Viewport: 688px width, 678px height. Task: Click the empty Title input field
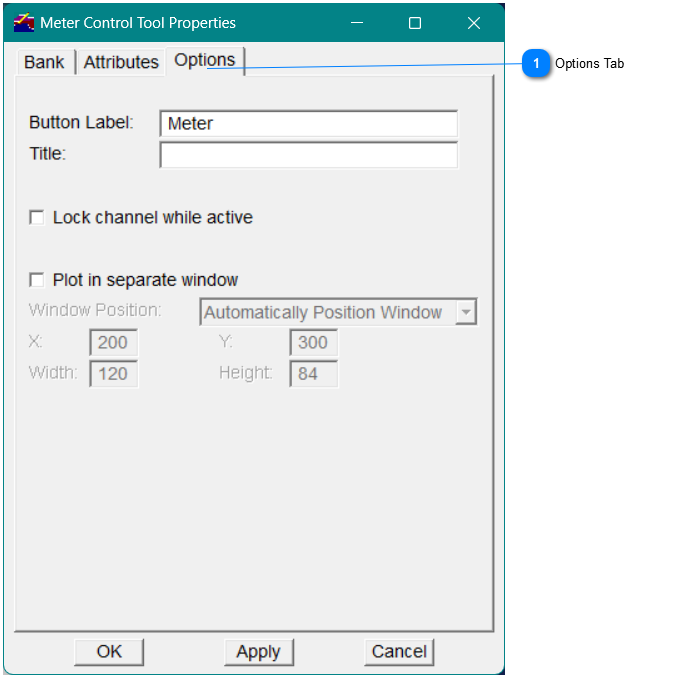[309, 154]
